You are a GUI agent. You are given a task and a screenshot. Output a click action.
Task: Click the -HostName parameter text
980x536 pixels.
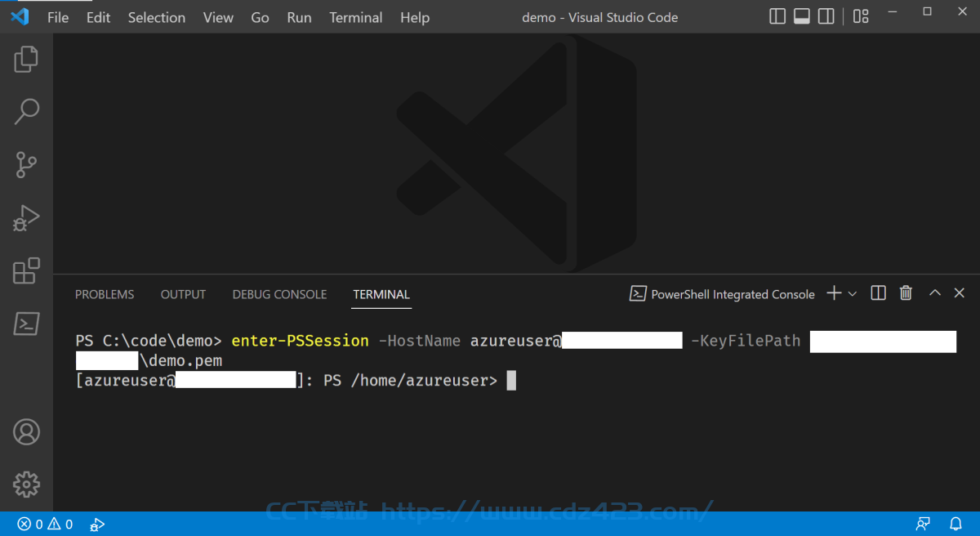click(x=420, y=341)
